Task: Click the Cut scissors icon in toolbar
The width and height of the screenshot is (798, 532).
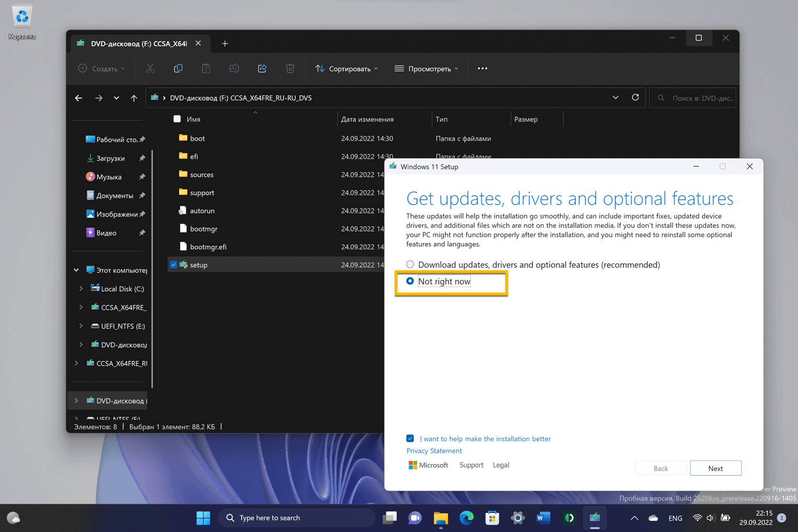Action: pos(150,69)
